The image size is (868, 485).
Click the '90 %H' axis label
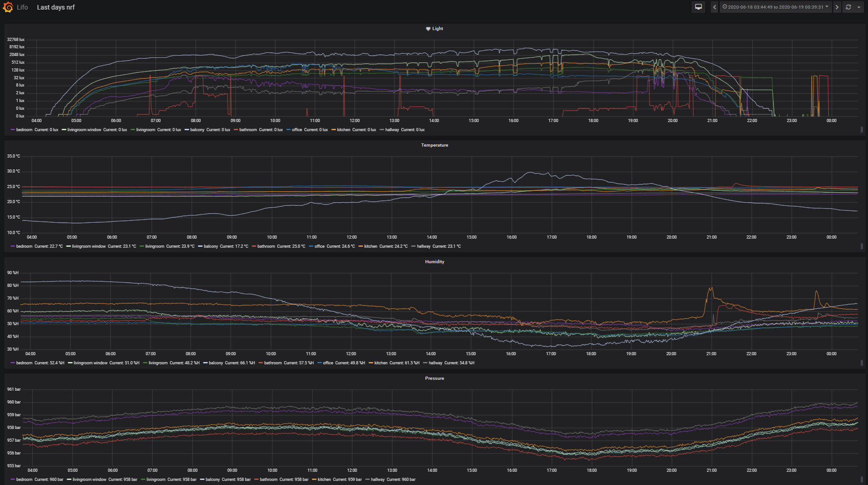[x=13, y=273]
